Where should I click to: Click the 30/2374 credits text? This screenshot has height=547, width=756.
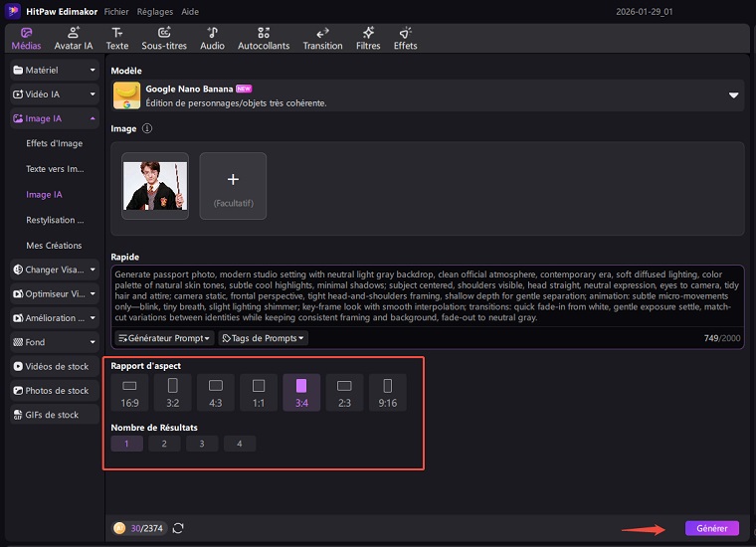[146, 529]
